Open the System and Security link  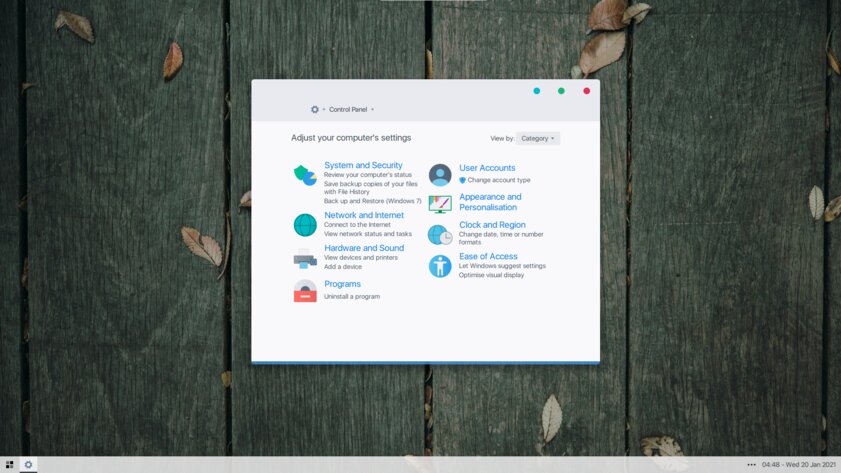(x=363, y=165)
